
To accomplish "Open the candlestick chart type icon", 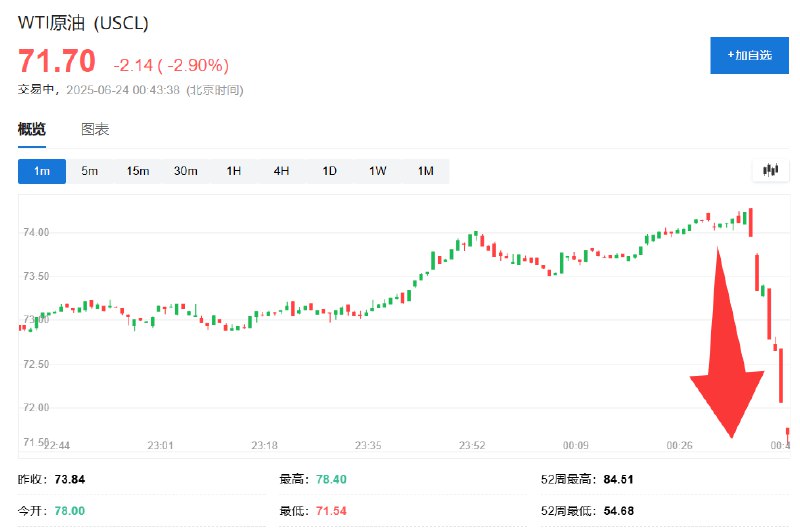I will [770, 170].
